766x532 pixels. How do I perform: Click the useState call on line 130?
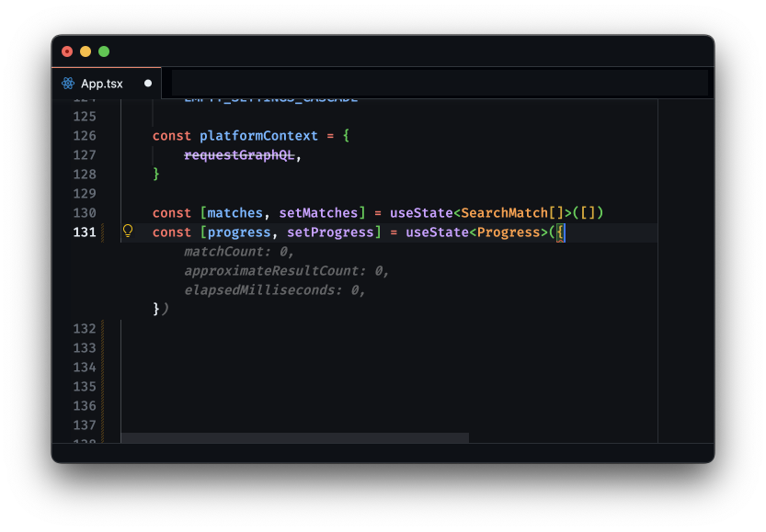pyautogui.click(x=421, y=213)
